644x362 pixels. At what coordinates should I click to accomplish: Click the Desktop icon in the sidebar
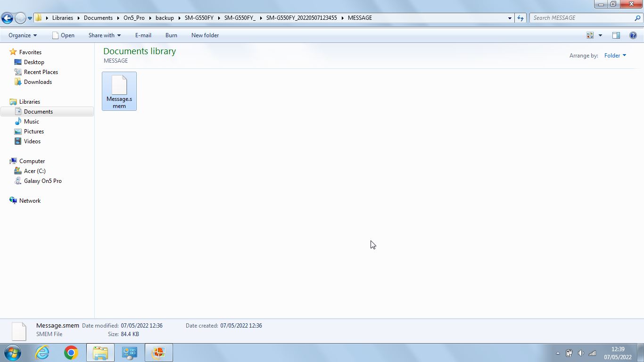pos(18,62)
